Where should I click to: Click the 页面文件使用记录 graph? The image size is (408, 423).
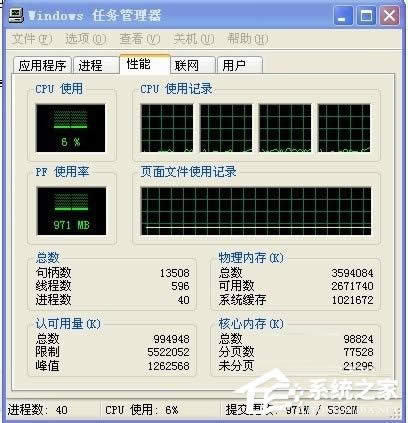coord(256,211)
